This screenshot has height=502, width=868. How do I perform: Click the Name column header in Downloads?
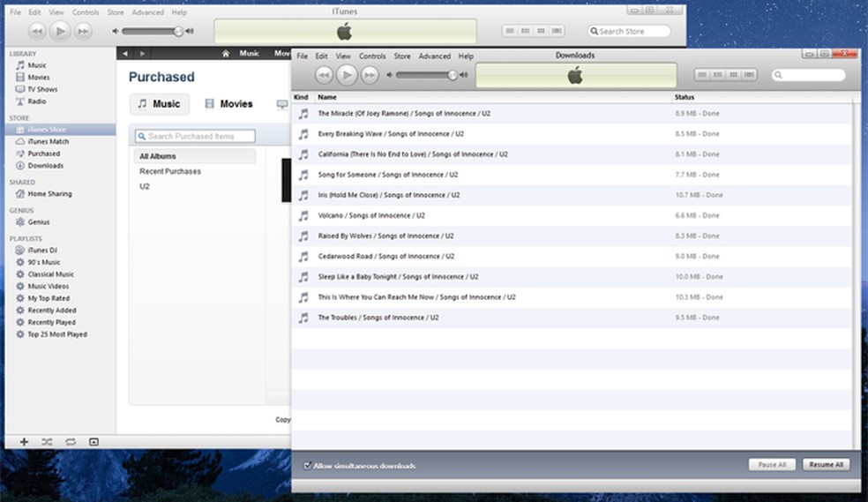pos(327,97)
